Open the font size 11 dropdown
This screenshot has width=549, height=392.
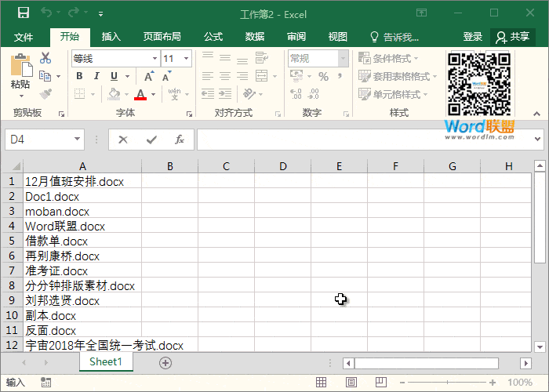(187, 59)
